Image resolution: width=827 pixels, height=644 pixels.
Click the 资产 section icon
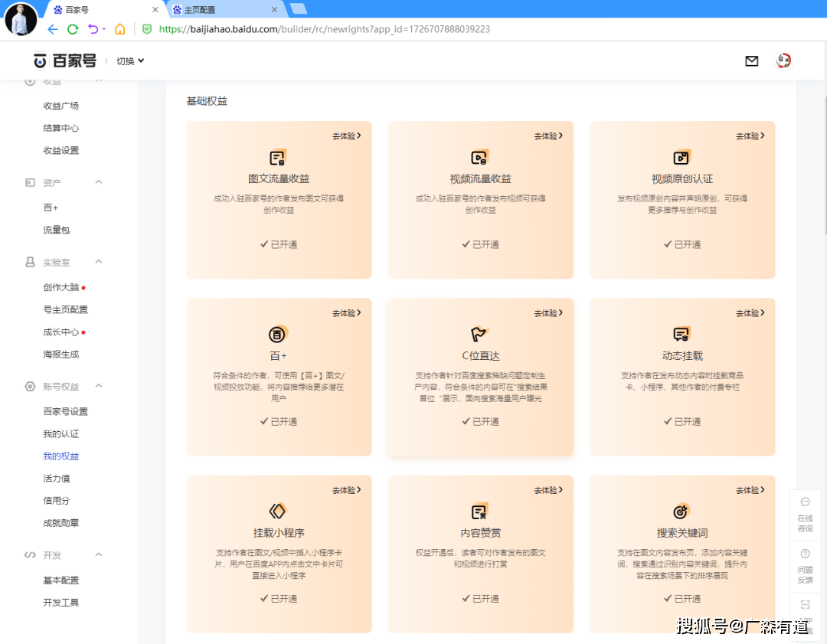[30, 182]
